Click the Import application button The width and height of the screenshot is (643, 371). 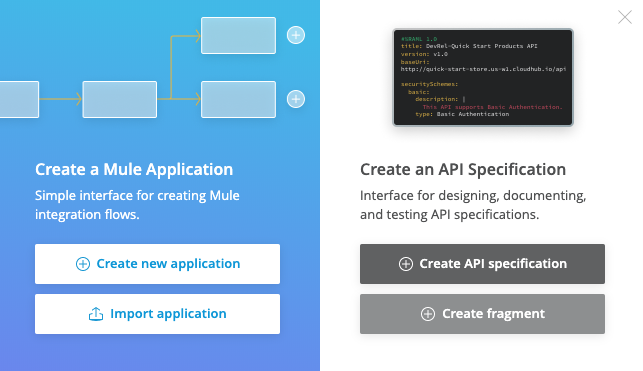click(157, 314)
